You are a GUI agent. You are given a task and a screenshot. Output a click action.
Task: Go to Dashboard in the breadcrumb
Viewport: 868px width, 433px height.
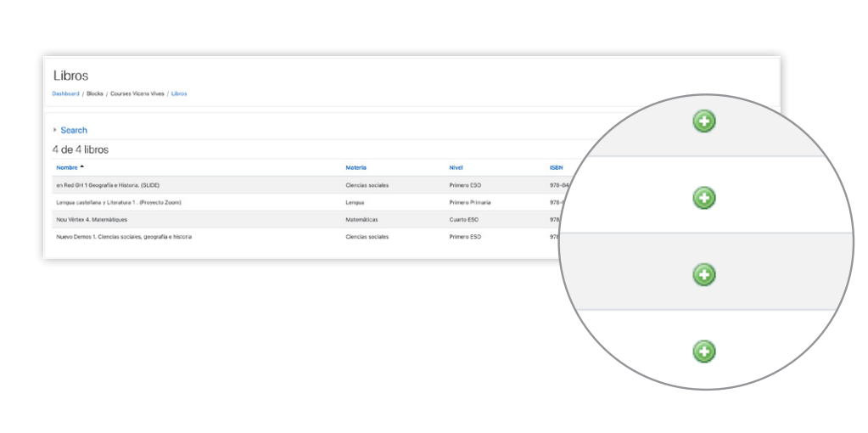pyautogui.click(x=65, y=93)
